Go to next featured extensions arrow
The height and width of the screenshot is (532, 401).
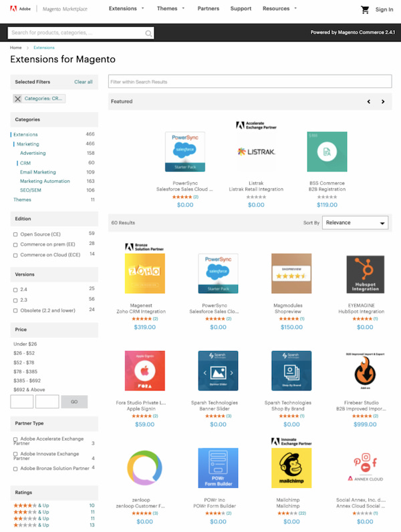click(x=383, y=101)
